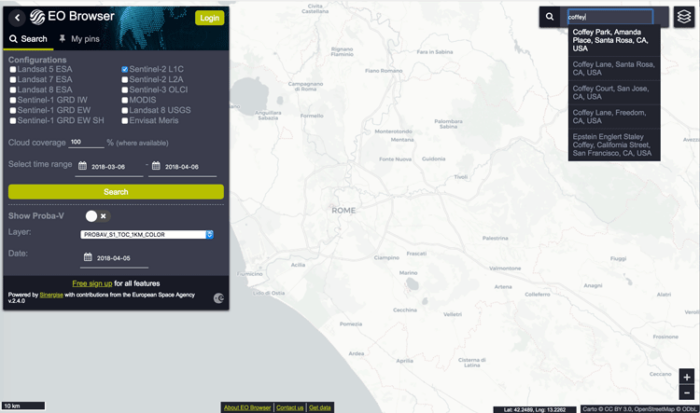The image size is (700, 413).
Task: Click the Tivoli label on the map
Action: [461, 177]
